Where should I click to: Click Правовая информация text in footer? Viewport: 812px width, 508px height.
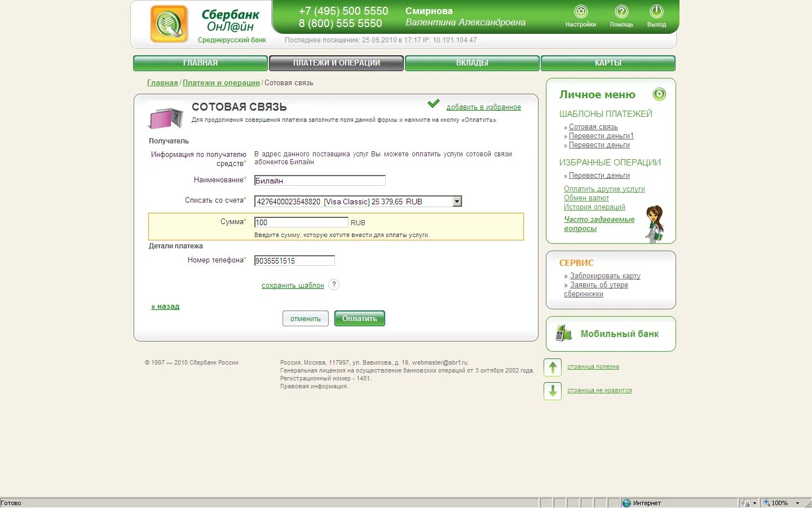[314, 387]
